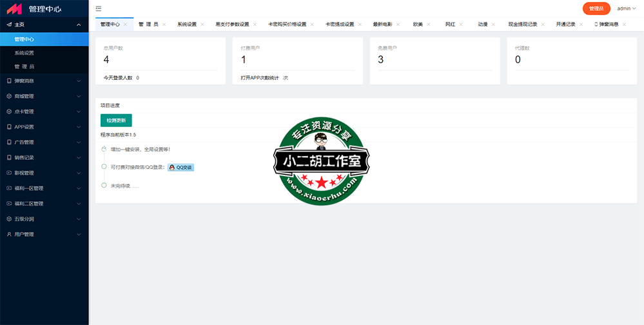Click the 影视管理 video icon in sidebar
Viewport: 644px width, 325px height.
(x=8, y=173)
